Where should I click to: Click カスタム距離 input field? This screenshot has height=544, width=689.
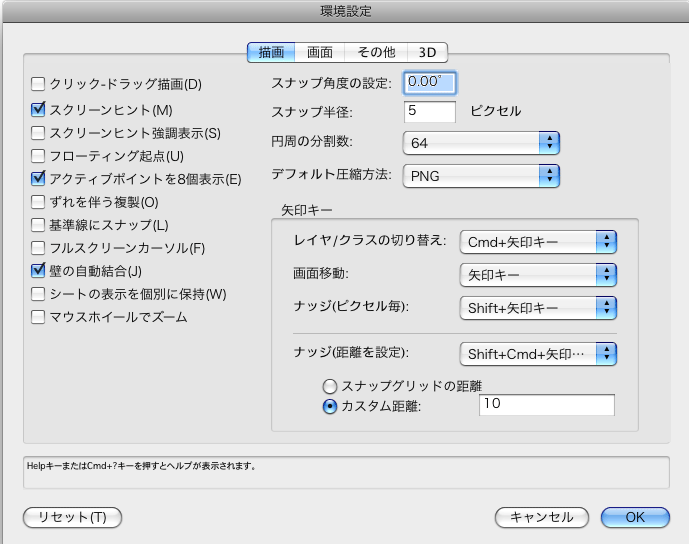coord(544,405)
